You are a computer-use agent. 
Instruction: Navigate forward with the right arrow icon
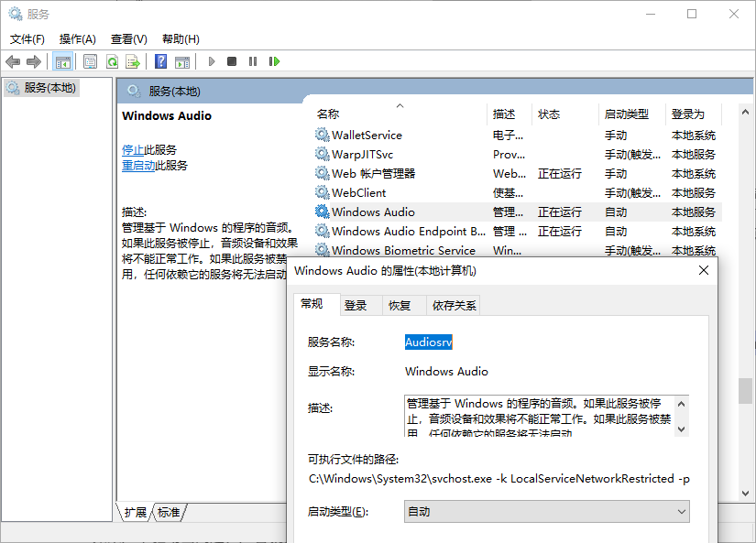coord(34,61)
